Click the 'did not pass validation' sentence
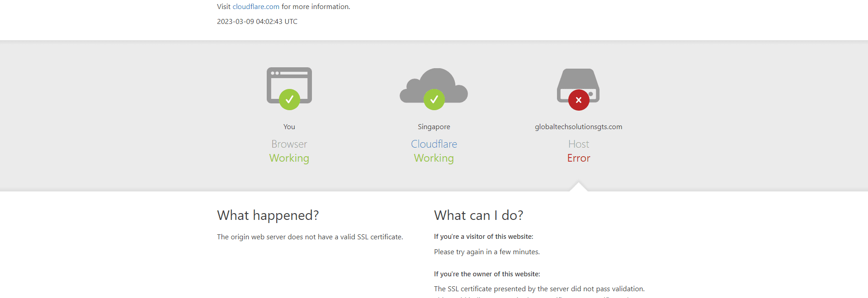This screenshot has width=868, height=298. click(539, 289)
